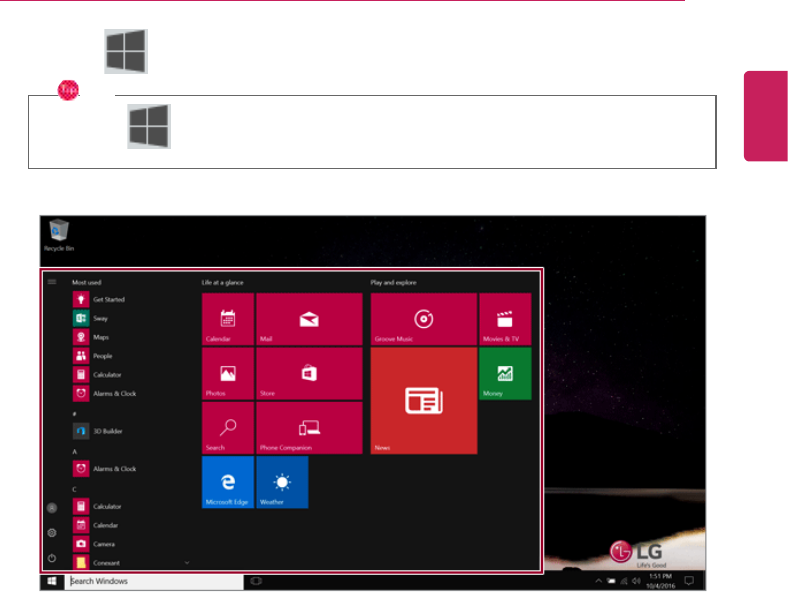This screenshot has width=788, height=613.
Task: Click the volume icon in system tray
Action: 636,581
